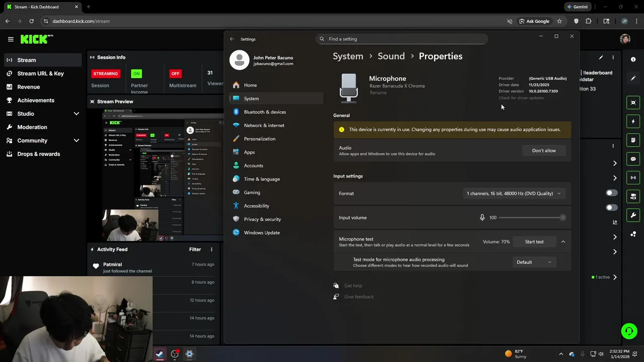
Task: Open the info icon in Kick right rail
Action: pyautogui.click(x=633, y=59)
